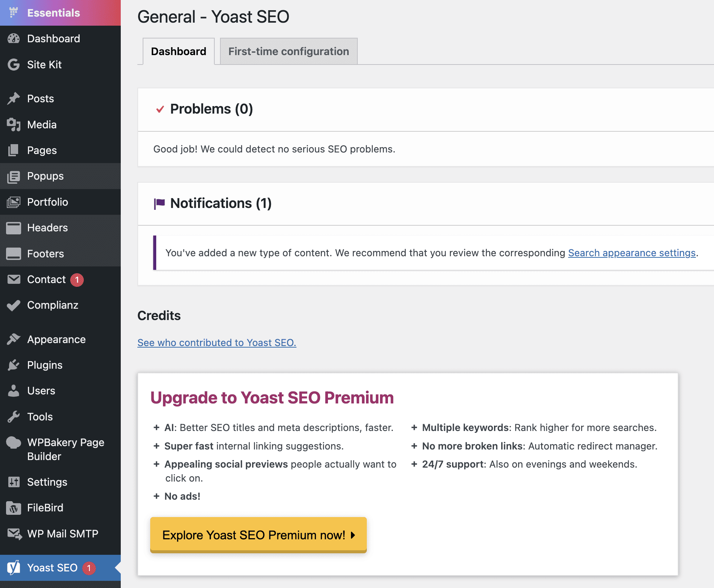This screenshot has height=588, width=714.
Task: Open the Portfolio menu item
Action: [60, 202]
